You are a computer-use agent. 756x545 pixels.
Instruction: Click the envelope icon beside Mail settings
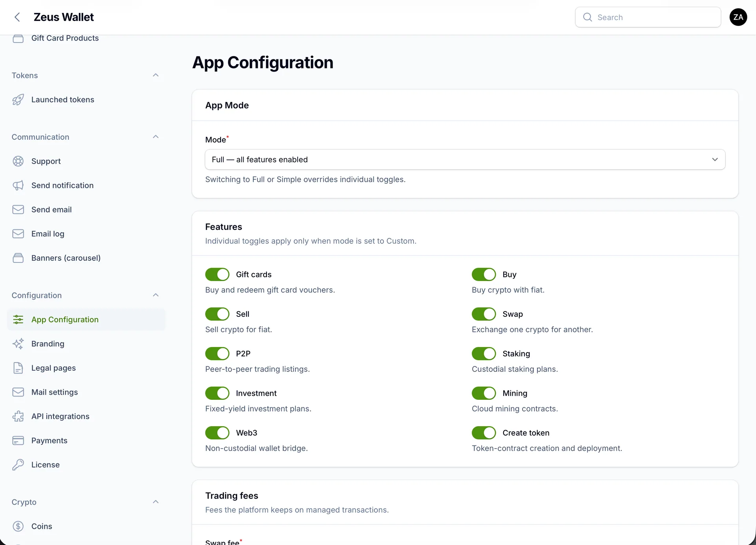pos(18,392)
